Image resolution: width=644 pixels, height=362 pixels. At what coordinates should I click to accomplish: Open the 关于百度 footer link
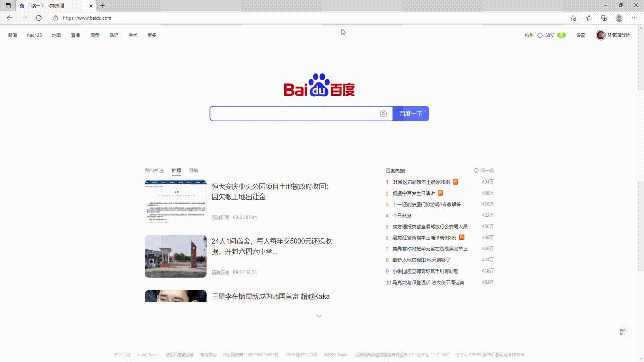click(x=122, y=355)
